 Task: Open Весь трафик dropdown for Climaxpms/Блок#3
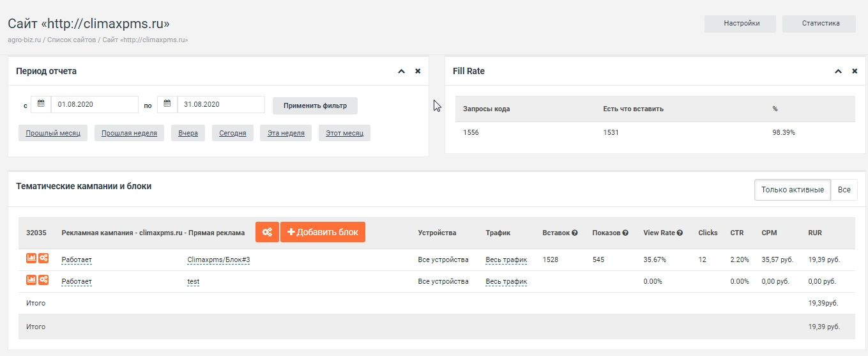[x=506, y=260]
